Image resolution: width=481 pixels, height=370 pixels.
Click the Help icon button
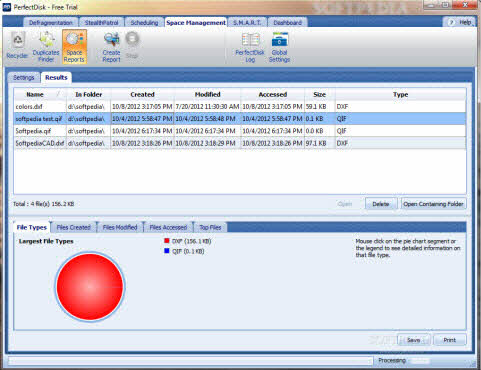(460, 22)
